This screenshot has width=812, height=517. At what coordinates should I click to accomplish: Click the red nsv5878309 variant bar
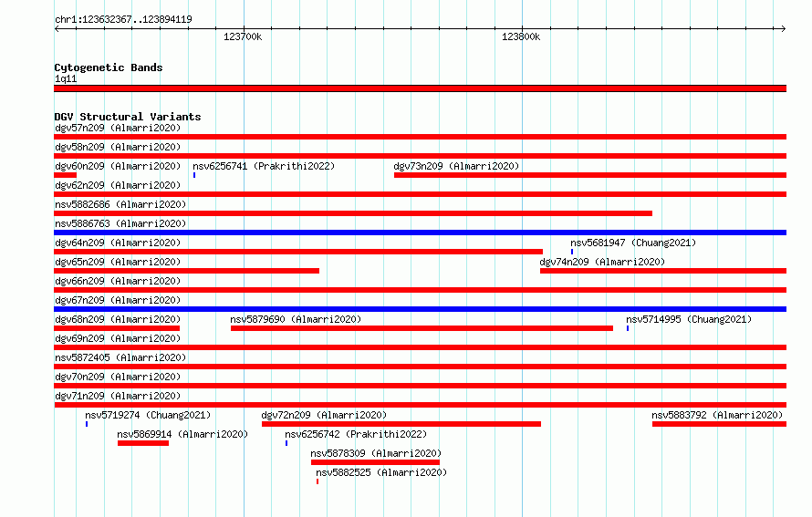[x=376, y=462]
